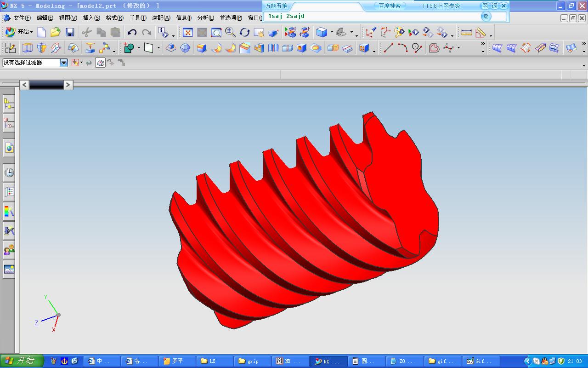Screen dimensions: 588x368
Task: Expand the datum plane dropdown arrow
Action: click(158, 48)
